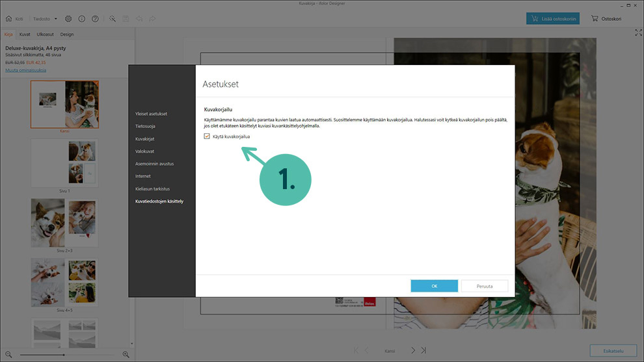Select the Sivu 2+3 page thumbnail
The height and width of the screenshot is (362, 644).
pos(64,223)
